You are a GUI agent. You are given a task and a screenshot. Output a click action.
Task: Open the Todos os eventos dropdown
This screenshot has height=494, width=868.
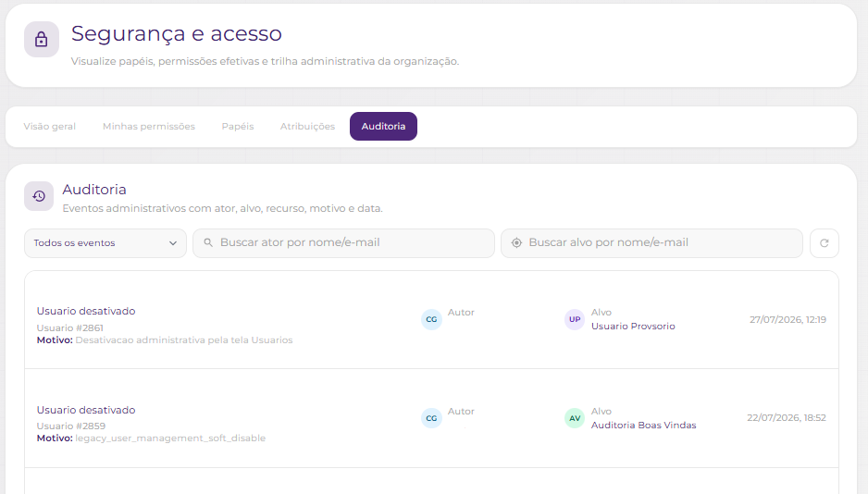tap(105, 243)
